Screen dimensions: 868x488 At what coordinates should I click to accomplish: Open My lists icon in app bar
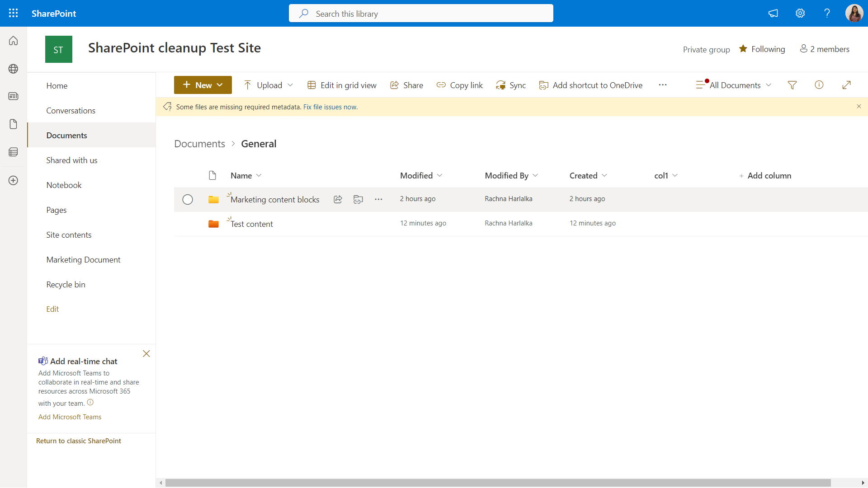[x=14, y=152]
